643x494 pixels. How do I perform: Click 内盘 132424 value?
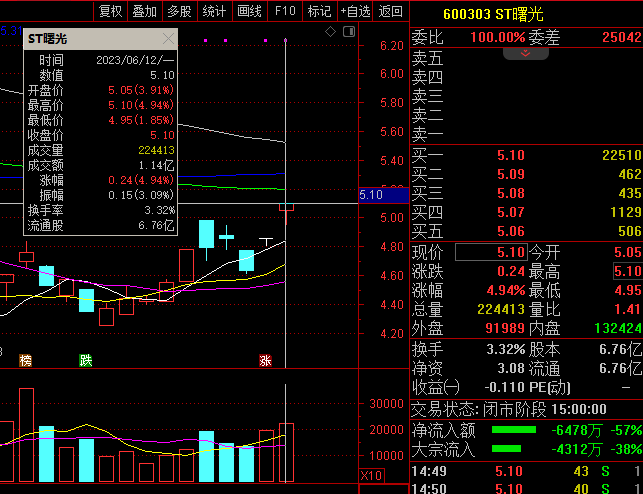618,328
